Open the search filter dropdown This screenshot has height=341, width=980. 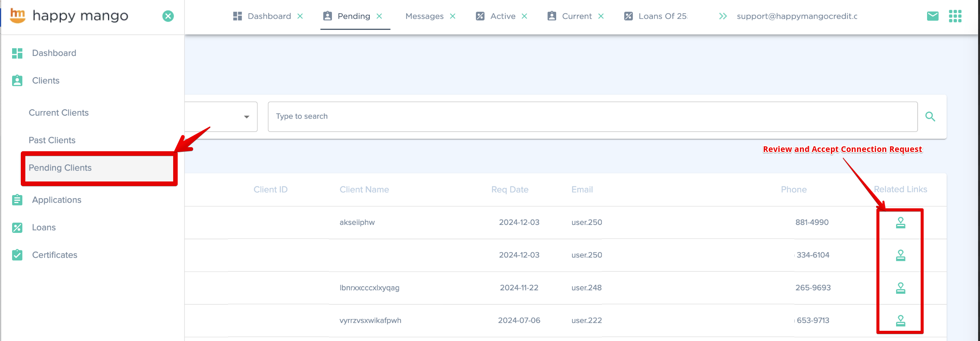pos(246,117)
